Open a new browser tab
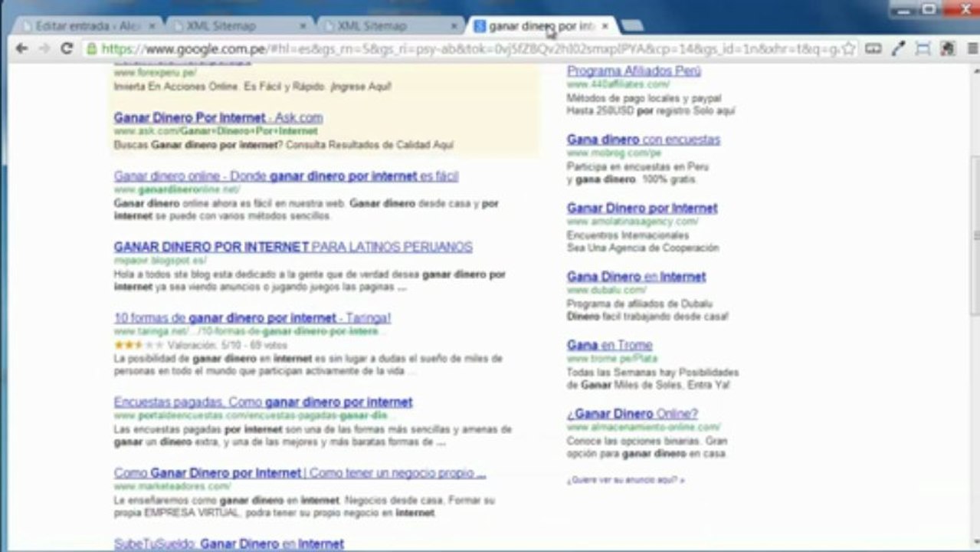Image resolution: width=980 pixels, height=552 pixels. click(x=631, y=26)
